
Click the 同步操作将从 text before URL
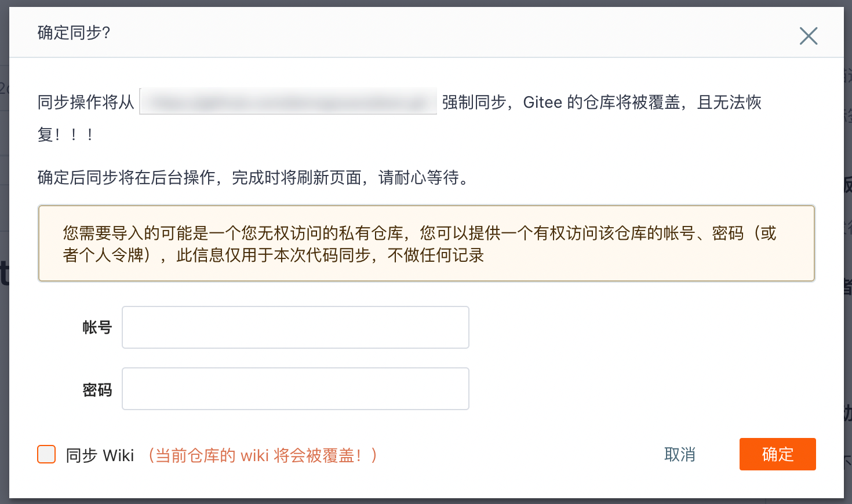coord(86,103)
